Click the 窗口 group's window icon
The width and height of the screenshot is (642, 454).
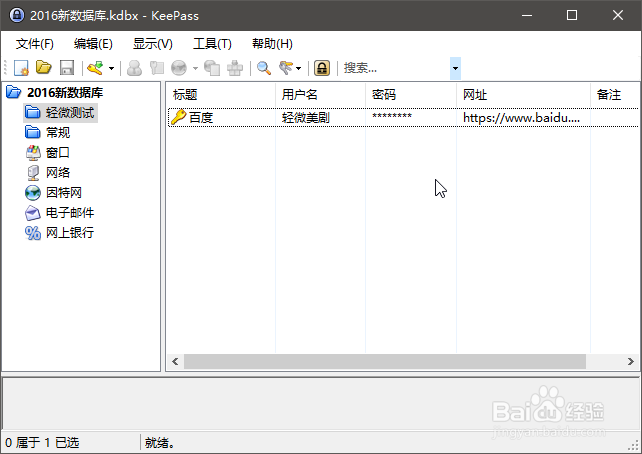pyautogui.click(x=33, y=152)
